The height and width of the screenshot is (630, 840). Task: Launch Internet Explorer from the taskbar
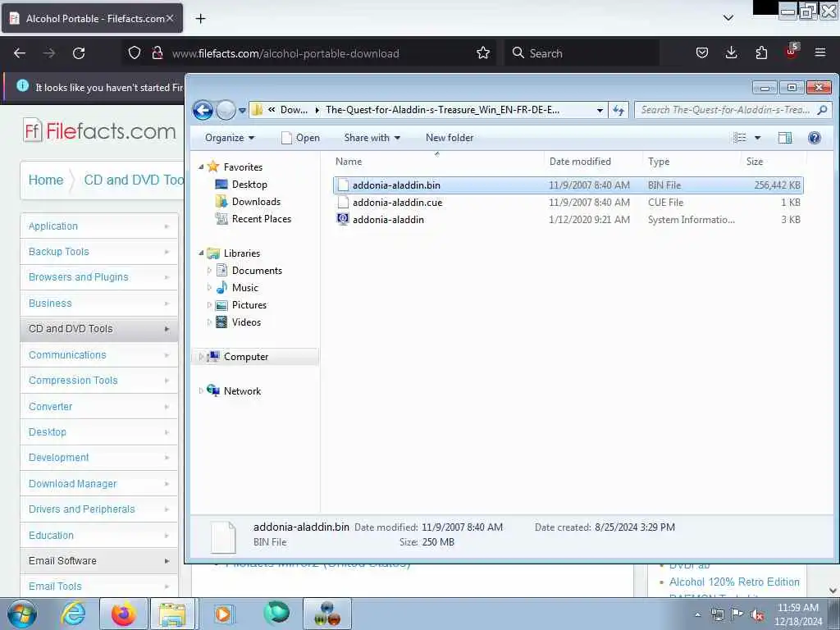[x=73, y=614]
